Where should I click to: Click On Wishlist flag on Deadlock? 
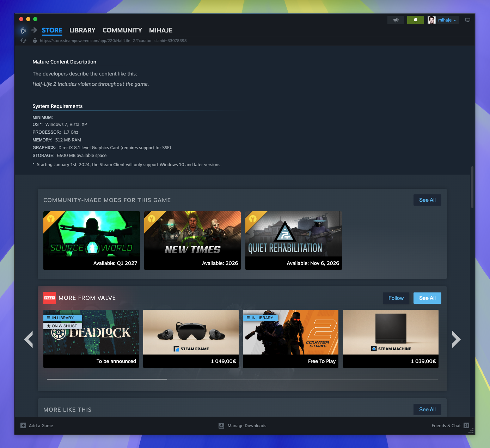click(63, 326)
